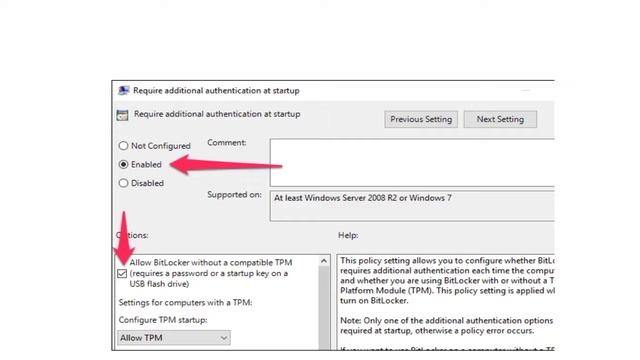The width and height of the screenshot is (640, 360).
Task: Open the Allow TPM startup dropdown
Action: [x=174, y=338]
